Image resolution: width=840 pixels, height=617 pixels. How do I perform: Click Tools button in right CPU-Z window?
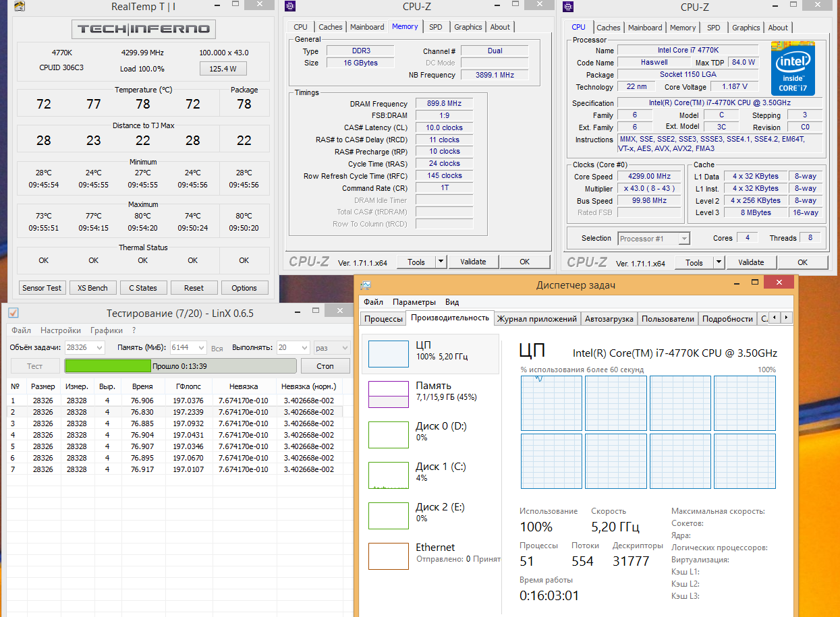[694, 262]
